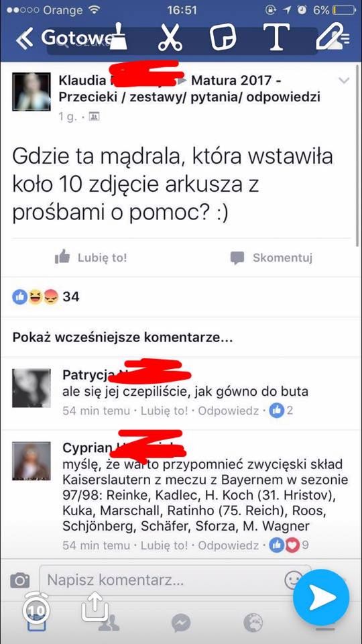Expand post options chevron at top right
362x644 pixels.
[344, 80]
